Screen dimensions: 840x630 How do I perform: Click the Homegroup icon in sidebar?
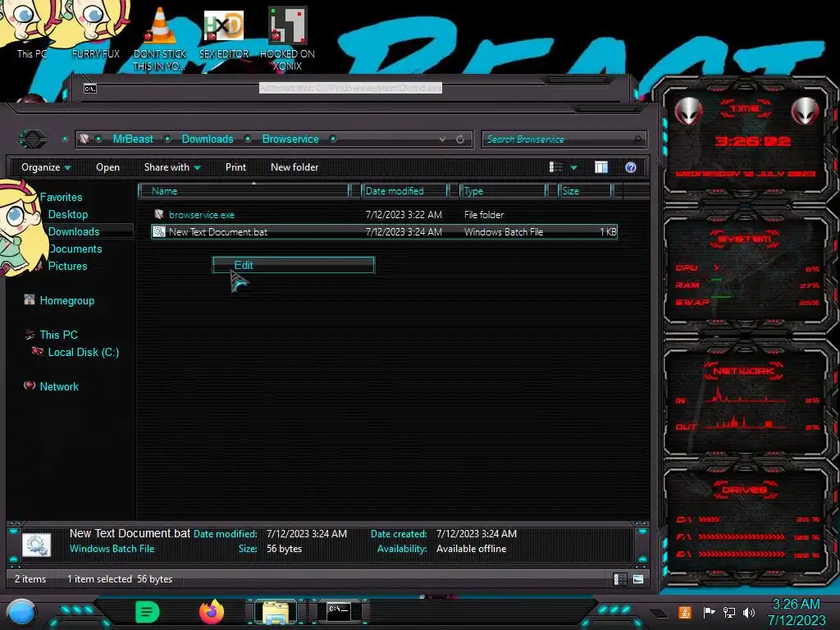[x=30, y=300]
